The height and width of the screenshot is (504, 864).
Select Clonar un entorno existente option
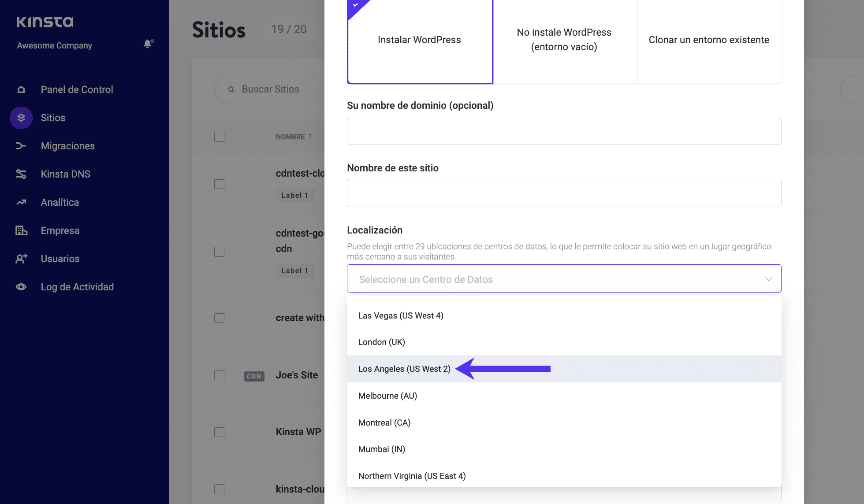pyautogui.click(x=709, y=40)
